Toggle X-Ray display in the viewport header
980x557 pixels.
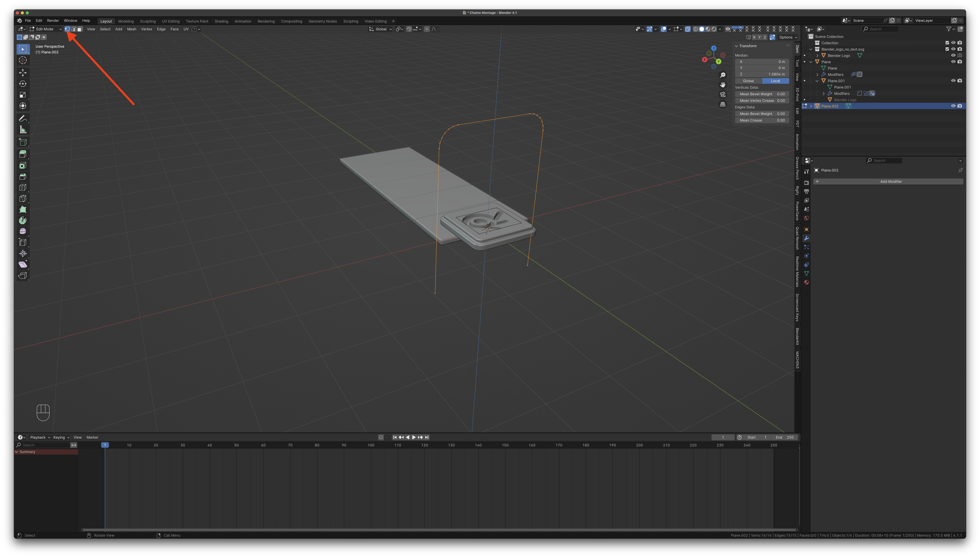(688, 29)
